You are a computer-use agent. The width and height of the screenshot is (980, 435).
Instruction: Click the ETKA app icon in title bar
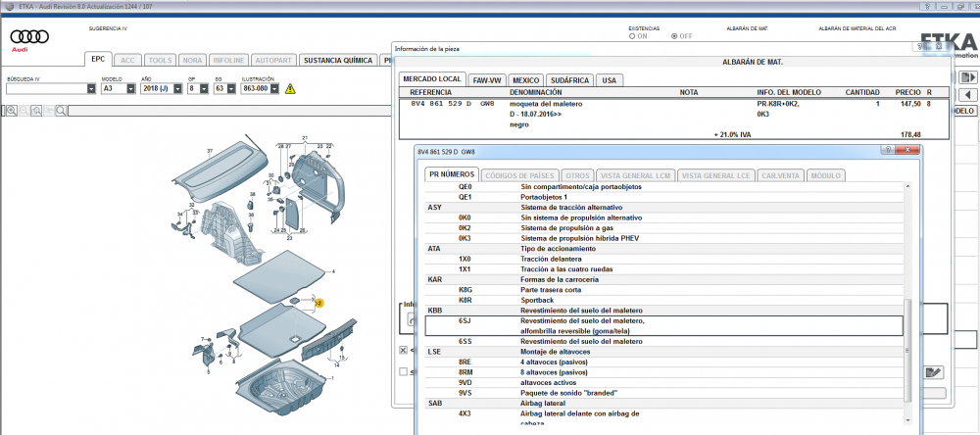click(x=9, y=6)
